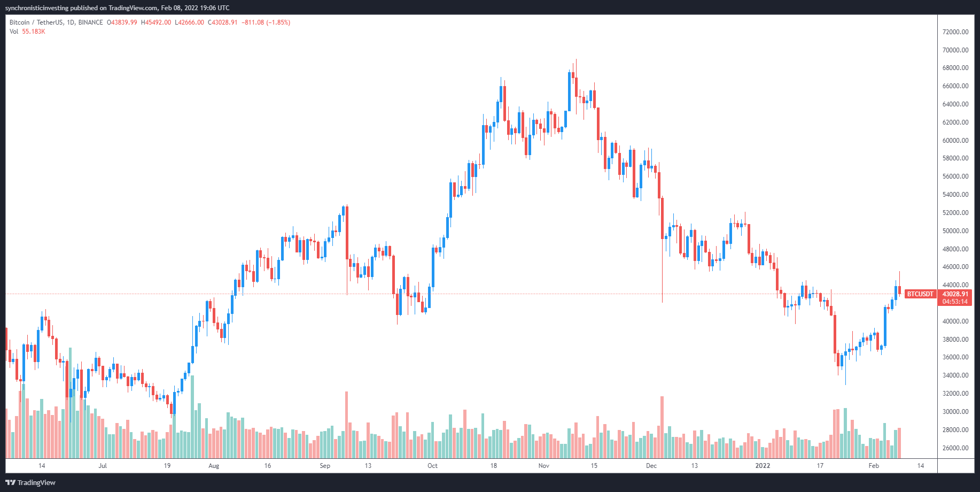Click the −811.08 (−1.85%) change readout
This screenshot has height=492, width=980.
point(266,22)
